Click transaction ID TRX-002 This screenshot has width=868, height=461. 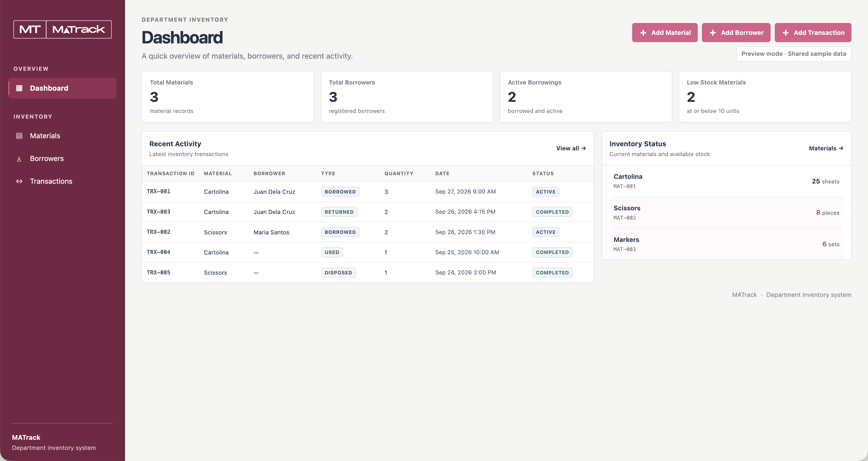[x=158, y=232]
